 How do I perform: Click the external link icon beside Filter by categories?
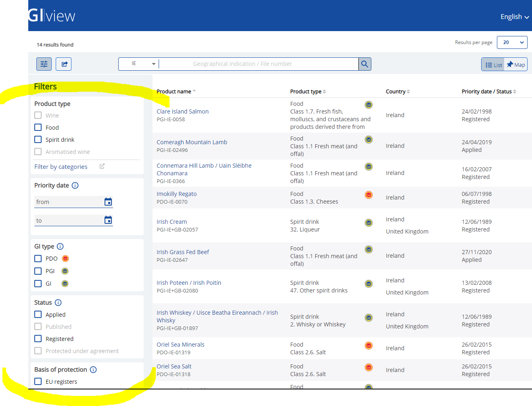coord(102,166)
